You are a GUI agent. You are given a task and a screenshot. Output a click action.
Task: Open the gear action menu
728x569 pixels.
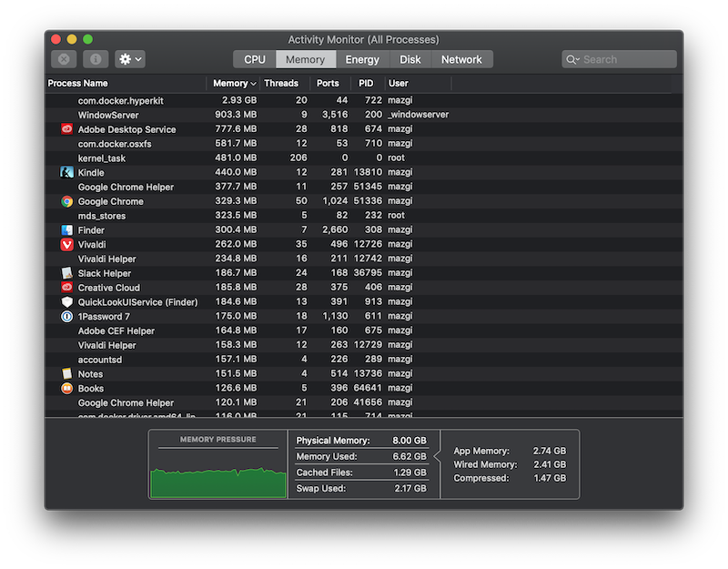pyautogui.click(x=130, y=59)
